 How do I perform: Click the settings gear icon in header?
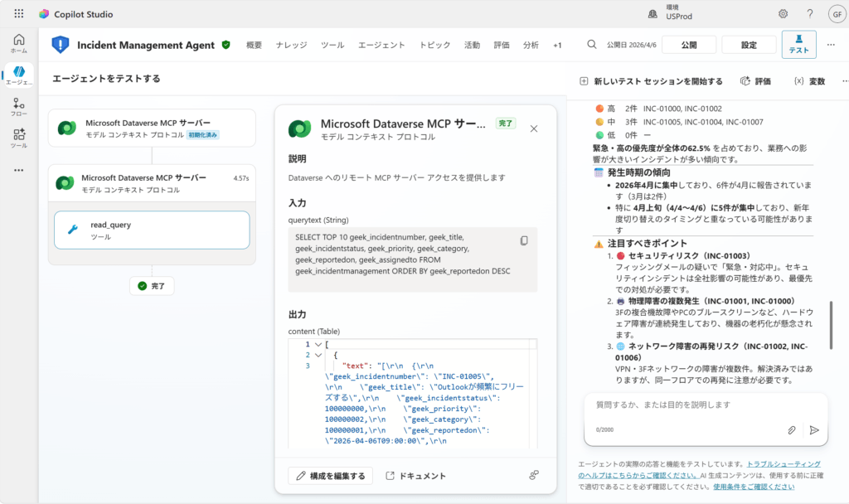click(x=783, y=14)
